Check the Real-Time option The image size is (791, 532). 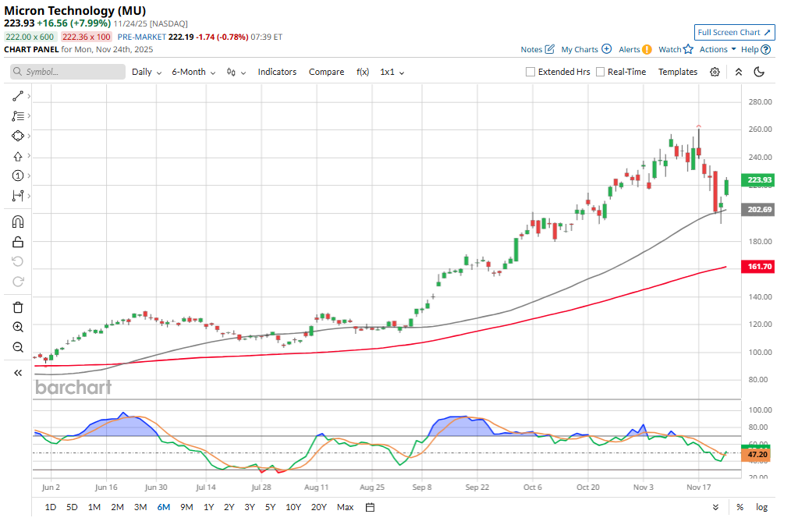click(600, 72)
